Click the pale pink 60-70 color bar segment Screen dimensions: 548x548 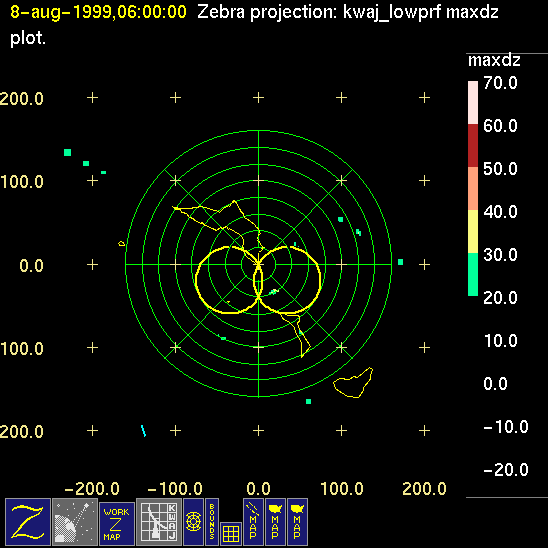pyautogui.click(x=473, y=103)
